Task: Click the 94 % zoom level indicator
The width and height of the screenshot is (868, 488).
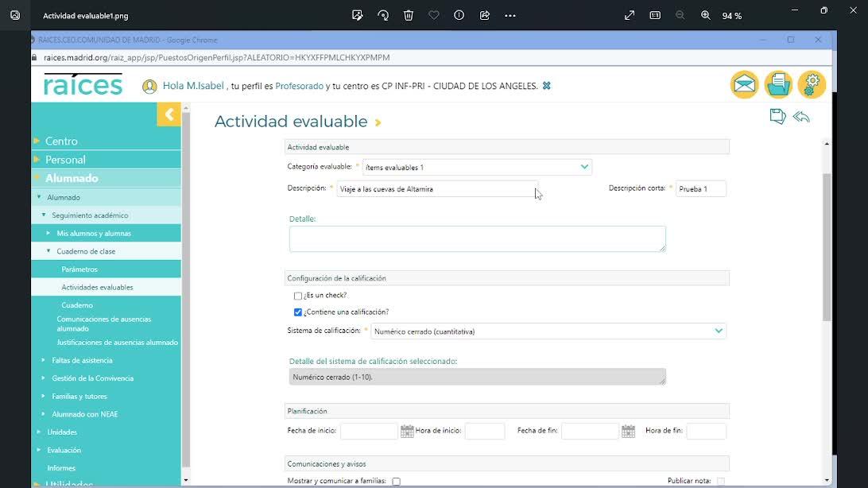Action: [732, 16]
